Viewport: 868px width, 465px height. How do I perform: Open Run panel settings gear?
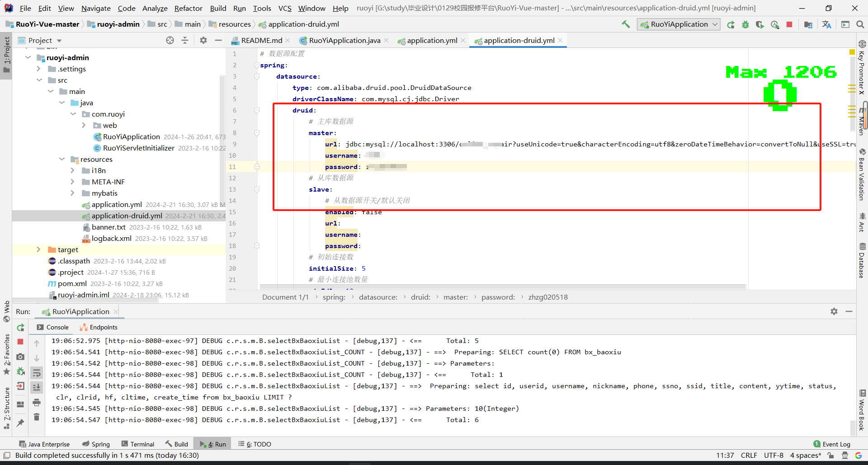(834, 311)
